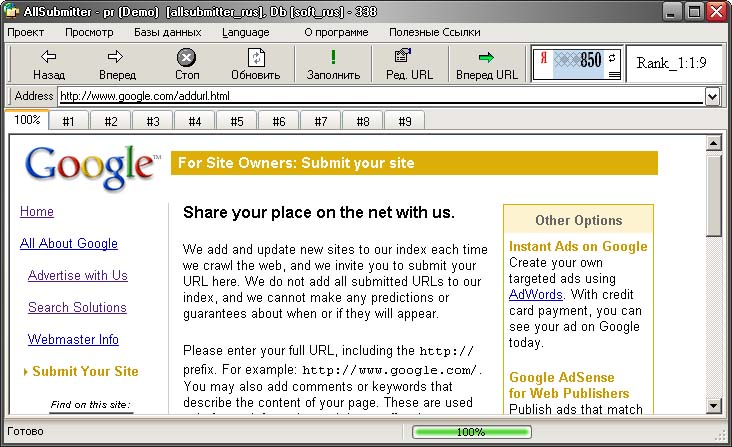Switch to tab #8
The image size is (732, 447).
pos(363,121)
